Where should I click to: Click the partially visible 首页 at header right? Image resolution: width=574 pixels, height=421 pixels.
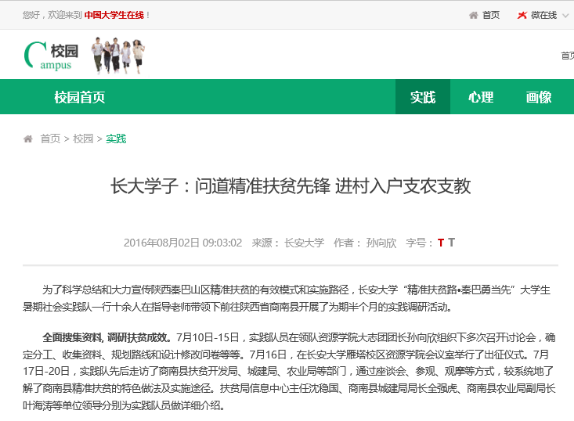(x=567, y=56)
